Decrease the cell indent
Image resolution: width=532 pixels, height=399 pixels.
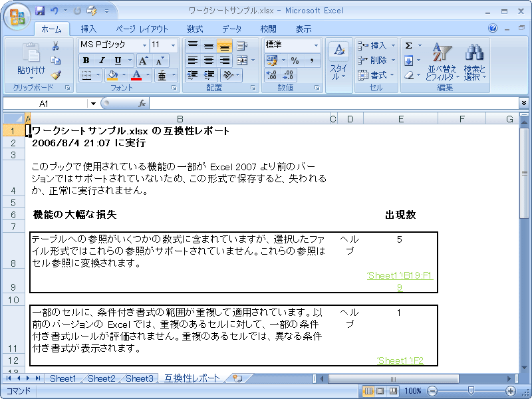193,75
